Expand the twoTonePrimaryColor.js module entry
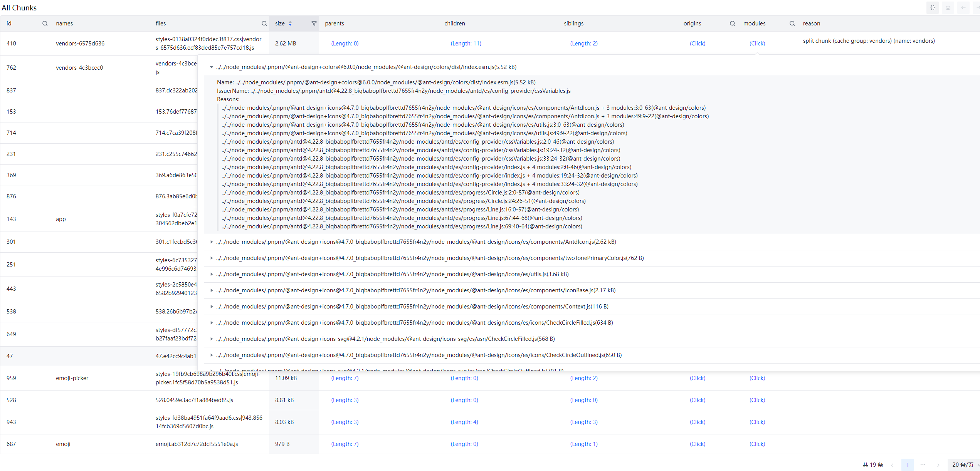Image resolution: width=980 pixels, height=471 pixels. point(212,258)
